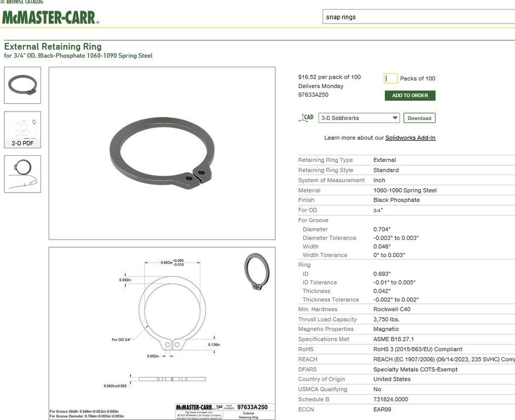Click the REACH label
515x420 pixels.
tap(308, 360)
